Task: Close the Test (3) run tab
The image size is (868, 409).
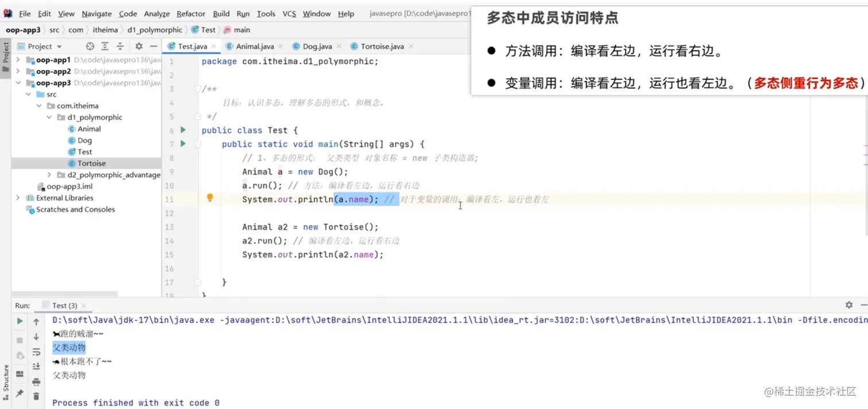Action: click(x=84, y=306)
